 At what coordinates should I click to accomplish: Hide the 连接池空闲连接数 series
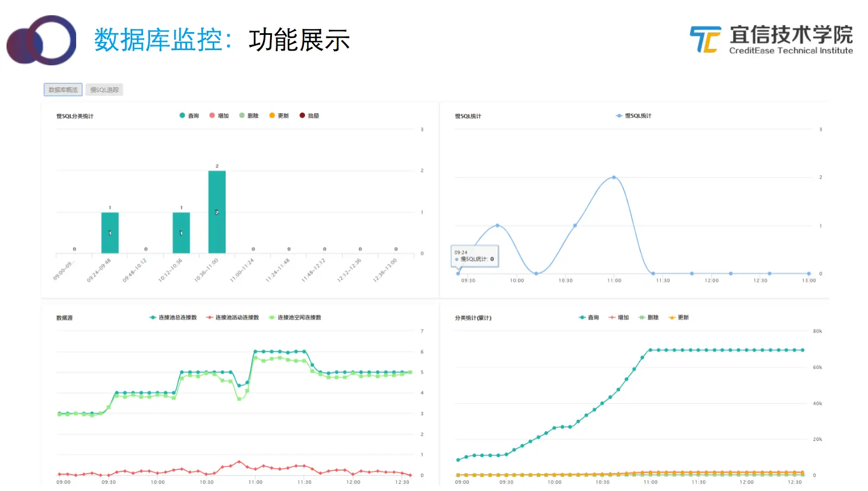coord(295,317)
